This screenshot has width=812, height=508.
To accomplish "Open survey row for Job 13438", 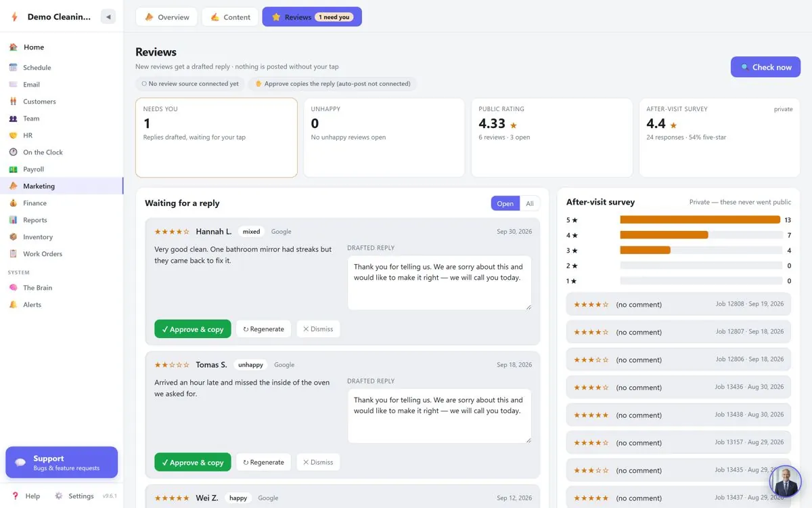I will tap(679, 415).
